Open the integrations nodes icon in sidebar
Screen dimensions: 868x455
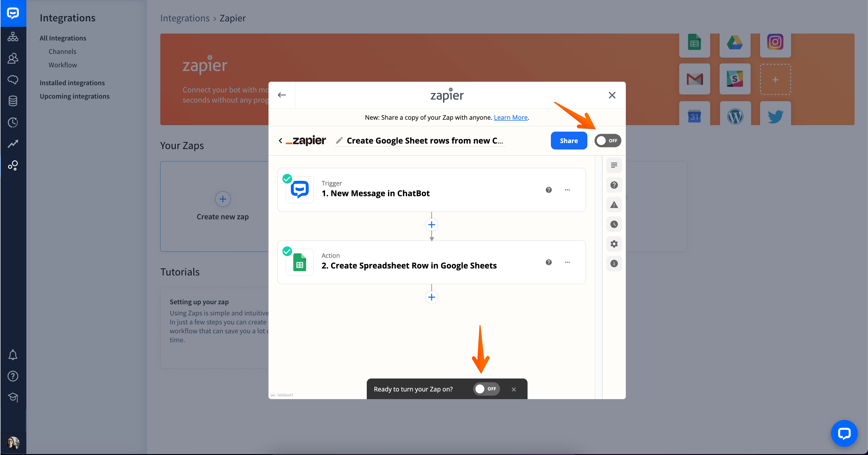pyautogui.click(x=13, y=165)
